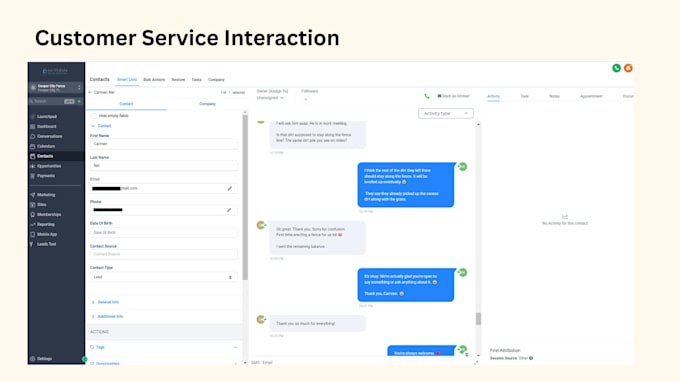
Task: Switch message composer to Email
Action: 268,362
